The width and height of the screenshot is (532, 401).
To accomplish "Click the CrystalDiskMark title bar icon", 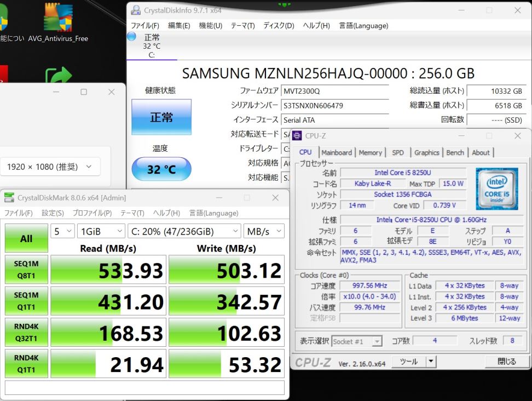I will tap(9, 198).
